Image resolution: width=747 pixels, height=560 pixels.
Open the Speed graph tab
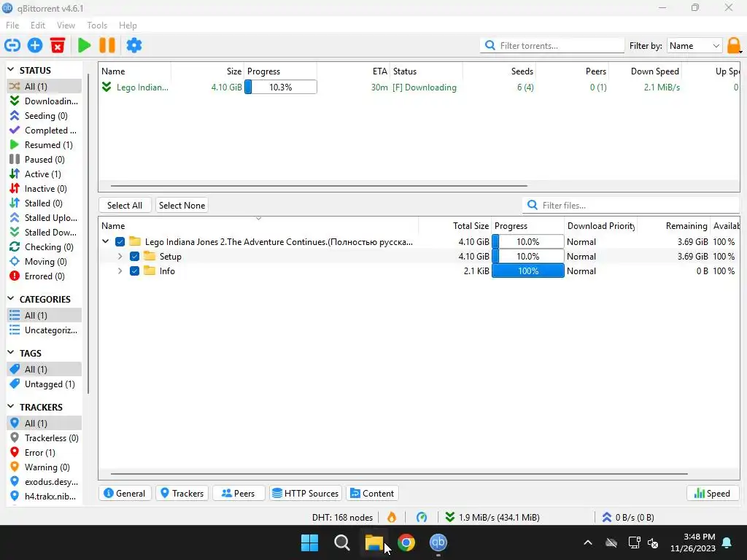(712, 494)
